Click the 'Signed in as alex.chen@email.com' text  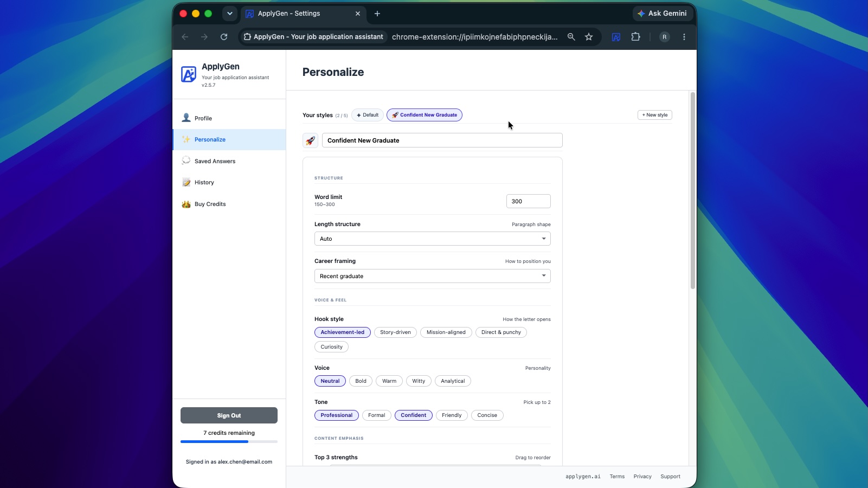click(x=229, y=462)
